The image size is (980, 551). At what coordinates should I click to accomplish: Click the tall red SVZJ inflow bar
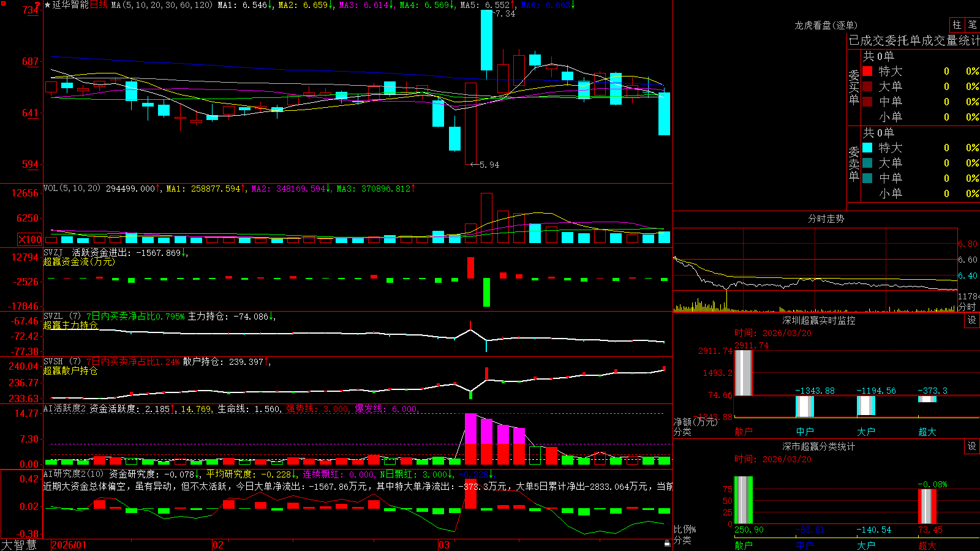coord(470,268)
